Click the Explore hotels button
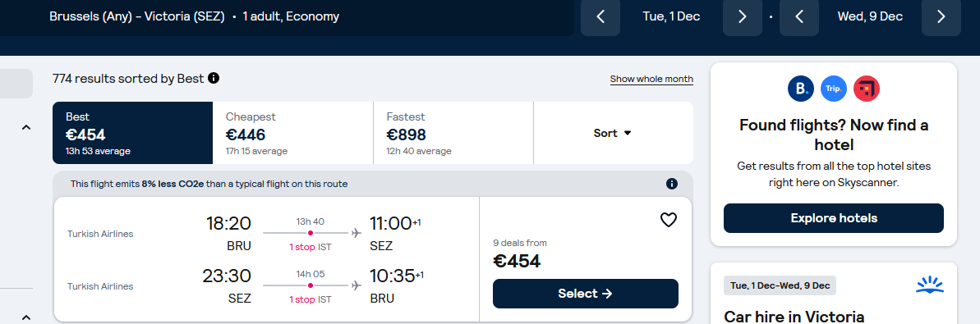 834,218
